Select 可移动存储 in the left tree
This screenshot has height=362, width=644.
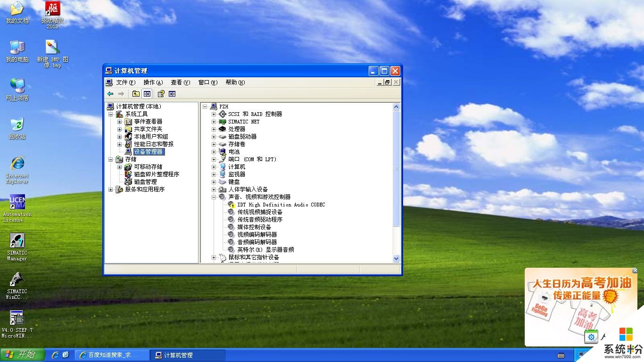(148, 167)
